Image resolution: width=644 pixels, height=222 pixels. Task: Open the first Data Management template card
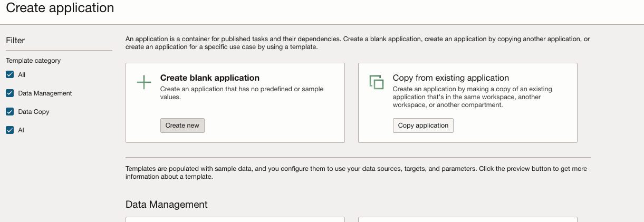pyautogui.click(x=235, y=219)
